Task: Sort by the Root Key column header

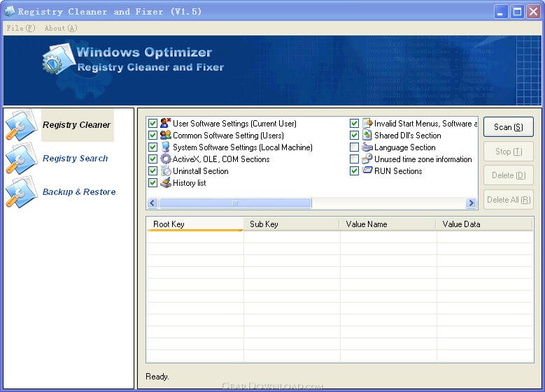Action: pyautogui.click(x=194, y=224)
